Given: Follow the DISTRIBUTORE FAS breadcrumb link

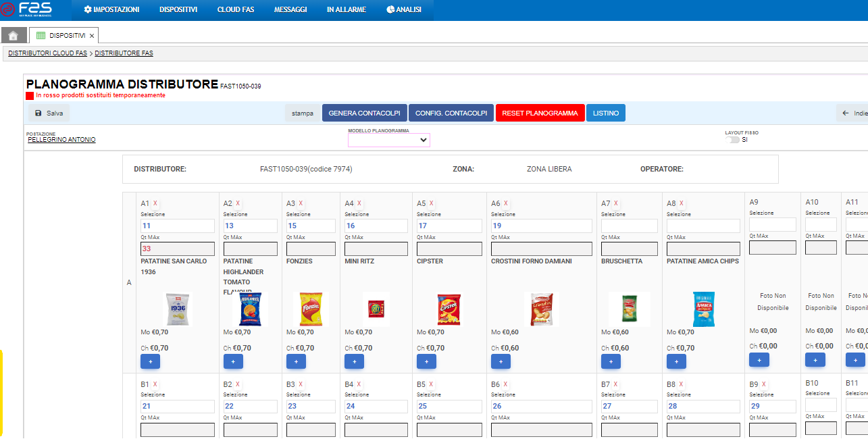Looking at the screenshot, I should tap(124, 53).
